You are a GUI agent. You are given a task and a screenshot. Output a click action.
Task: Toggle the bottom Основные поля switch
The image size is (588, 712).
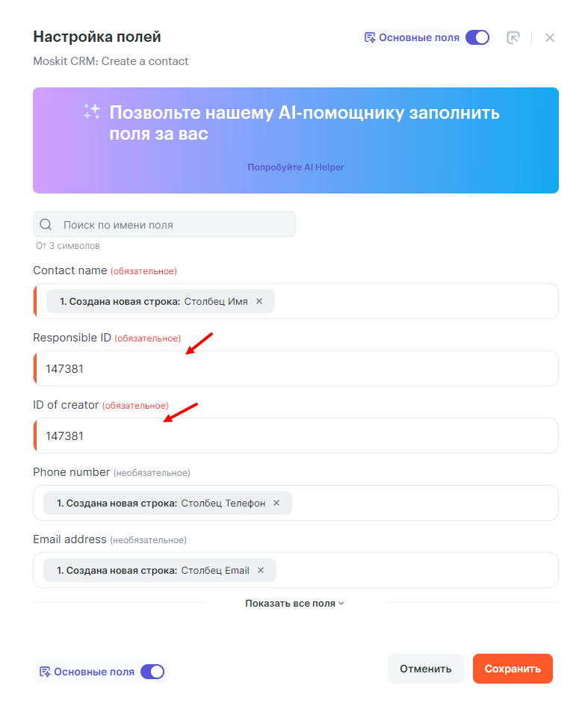tap(152, 672)
